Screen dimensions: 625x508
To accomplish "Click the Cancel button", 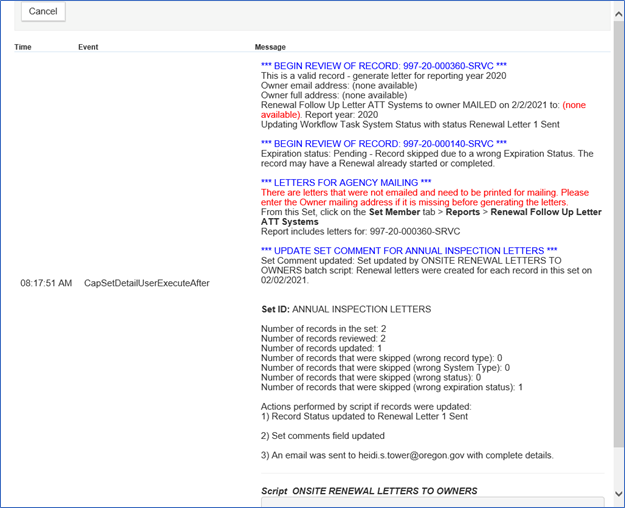I will coord(42,11).
